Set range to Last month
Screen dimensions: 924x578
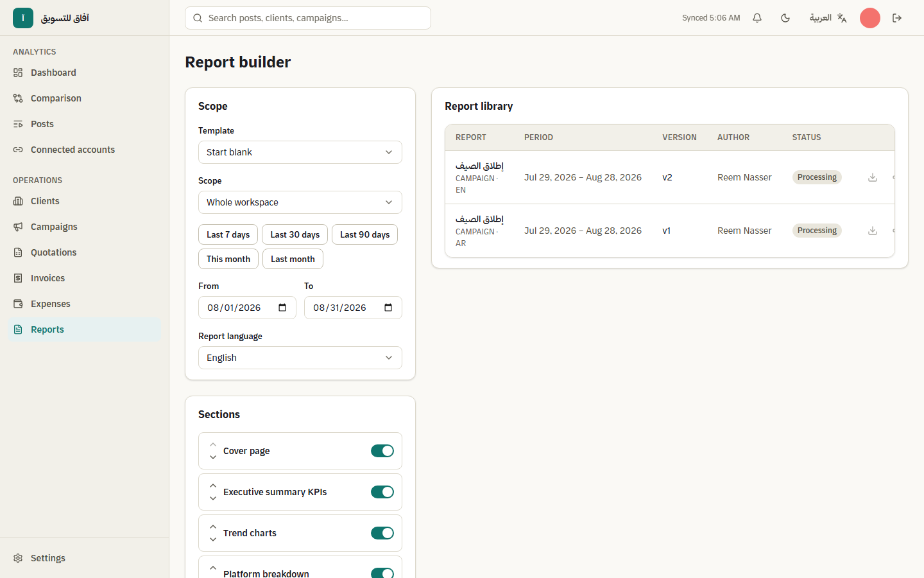pyautogui.click(x=293, y=259)
